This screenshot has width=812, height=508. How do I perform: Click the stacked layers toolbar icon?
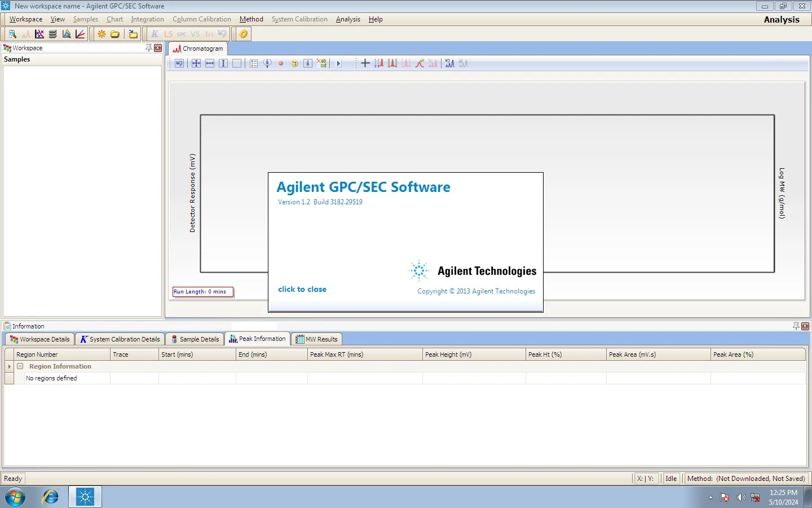(53, 34)
